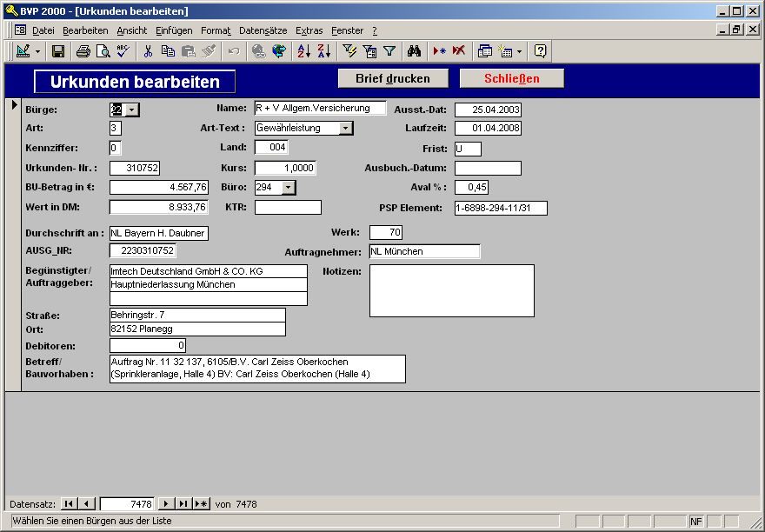The width and height of the screenshot is (765, 532).
Task: Save record with the floppy disk icon
Action: [x=58, y=50]
